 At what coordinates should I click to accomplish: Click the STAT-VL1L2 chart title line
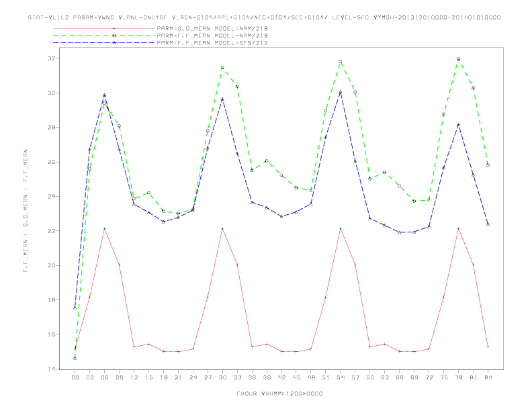(x=264, y=17)
